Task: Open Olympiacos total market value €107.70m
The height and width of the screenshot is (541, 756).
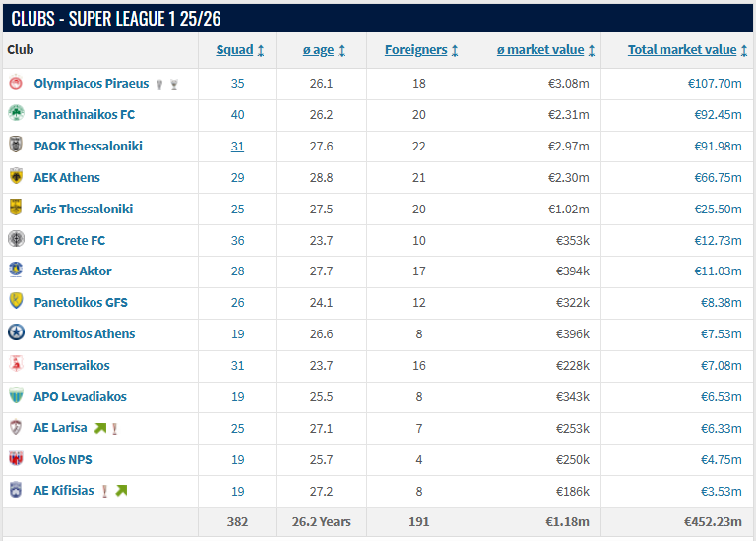Action: tap(715, 84)
